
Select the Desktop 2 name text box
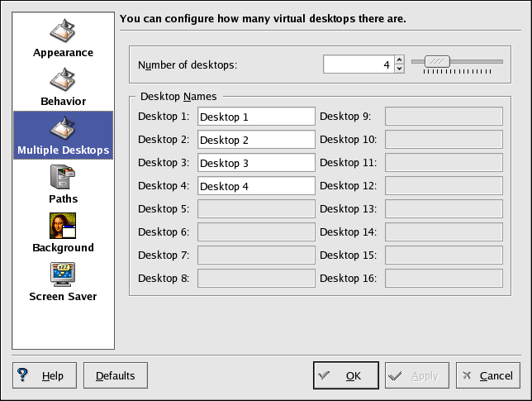tap(256, 140)
